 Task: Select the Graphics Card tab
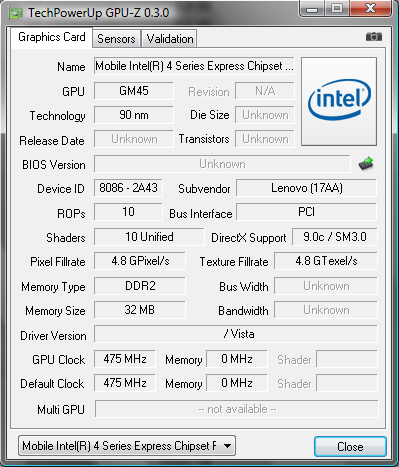tap(52, 37)
